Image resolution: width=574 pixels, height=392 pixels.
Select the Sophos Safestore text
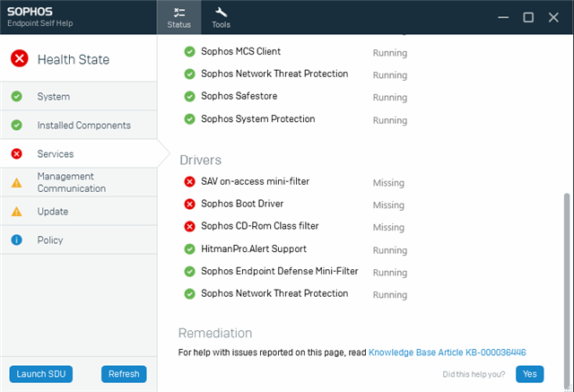pos(239,96)
